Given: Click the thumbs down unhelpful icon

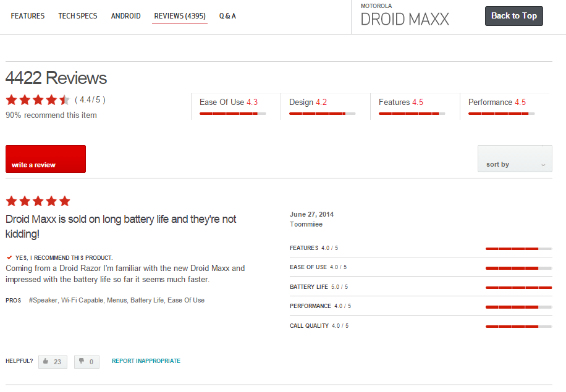Looking at the screenshot, I should click(x=82, y=361).
